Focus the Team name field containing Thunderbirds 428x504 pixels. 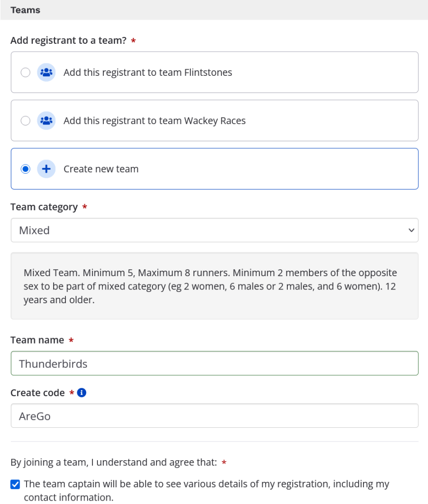point(214,364)
